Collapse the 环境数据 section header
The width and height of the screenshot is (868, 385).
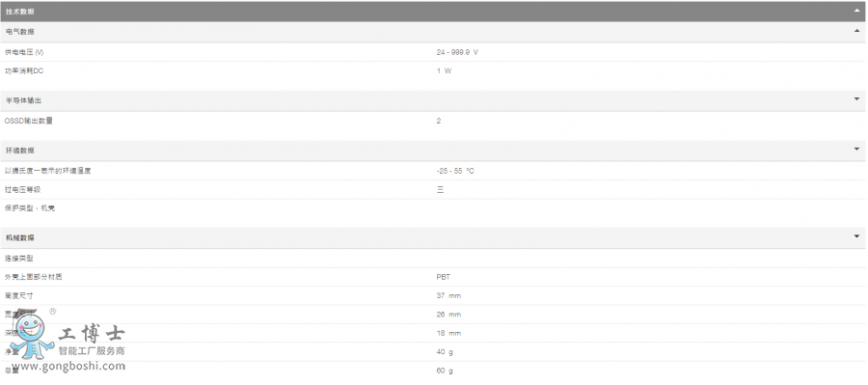(x=434, y=151)
